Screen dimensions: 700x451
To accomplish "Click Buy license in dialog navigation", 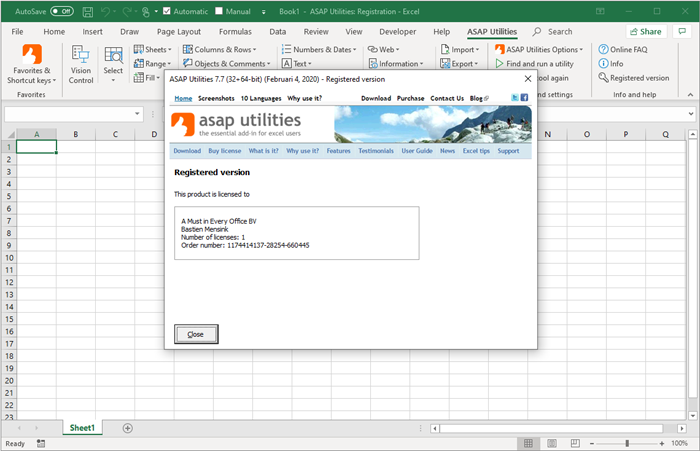I will click(x=225, y=151).
